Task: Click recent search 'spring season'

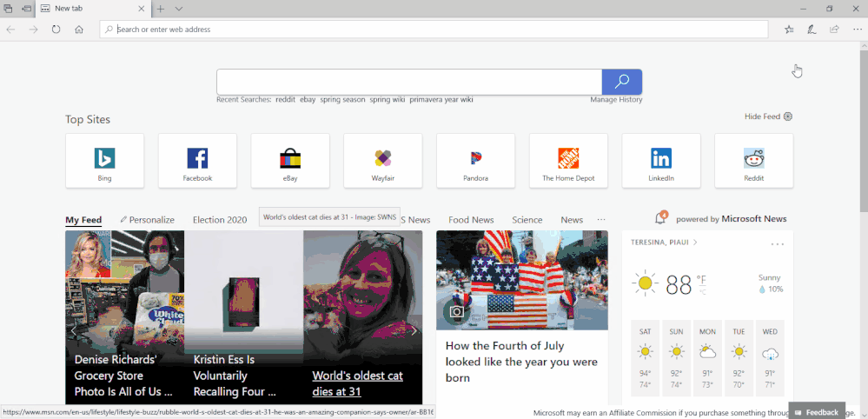Action: point(342,100)
